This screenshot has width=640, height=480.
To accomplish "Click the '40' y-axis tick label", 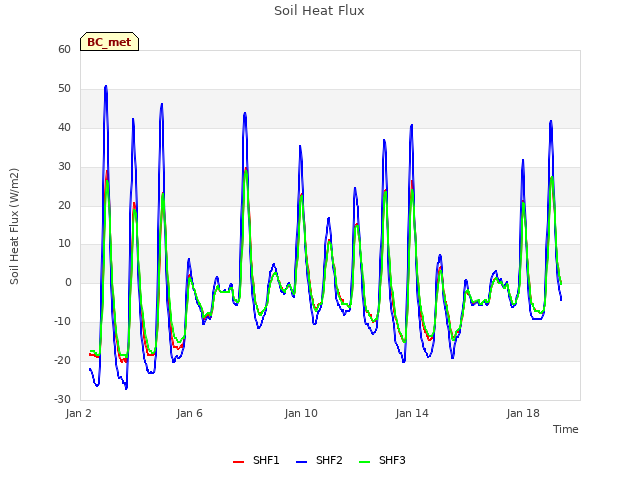I will pos(64,127).
